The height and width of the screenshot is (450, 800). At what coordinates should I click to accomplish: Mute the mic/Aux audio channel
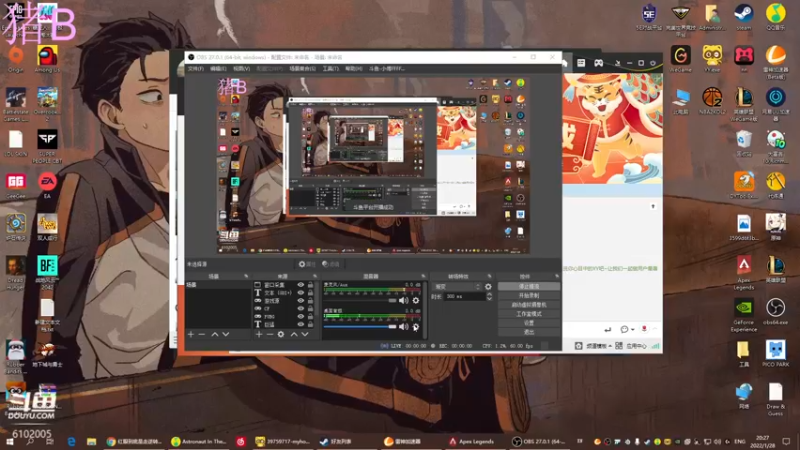point(404,301)
